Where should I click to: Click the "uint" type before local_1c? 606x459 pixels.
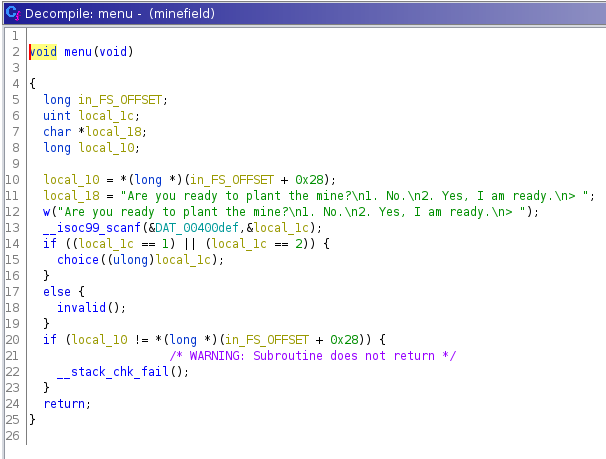[56, 116]
